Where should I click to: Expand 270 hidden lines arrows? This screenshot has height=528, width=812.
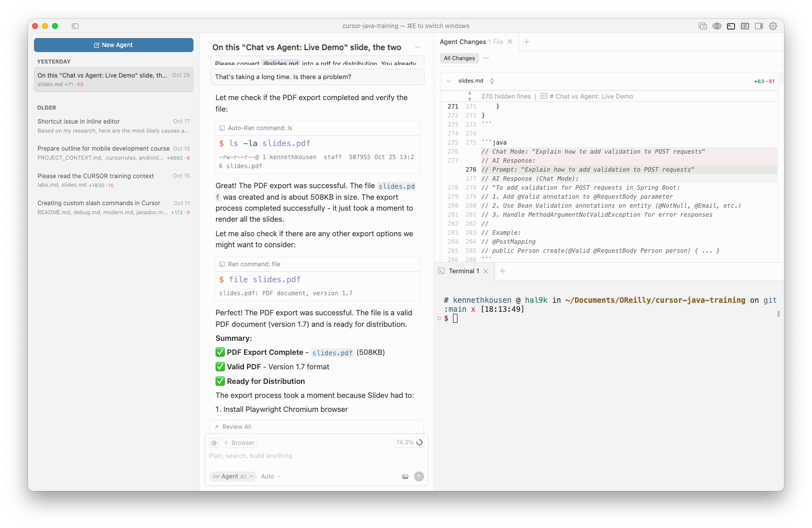[x=469, y=96]
